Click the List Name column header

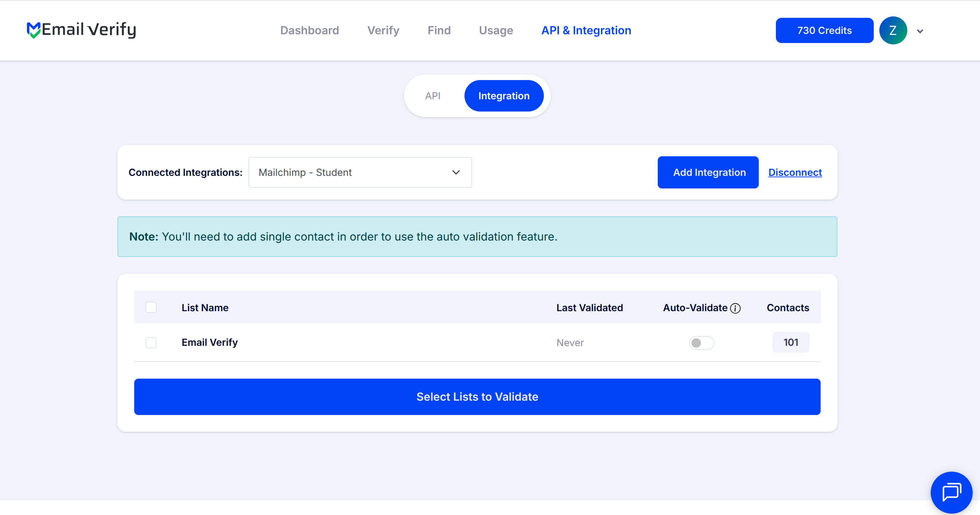(x=205, y=308)
